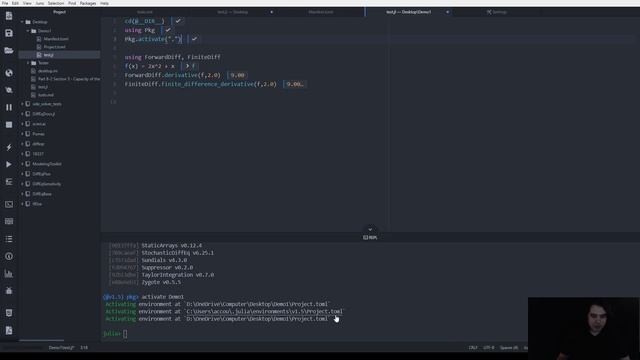This screenshot has width=640, height=360.
Task: Expand the ModelingToolkit project folder
Action: click(x=22, y=164)
